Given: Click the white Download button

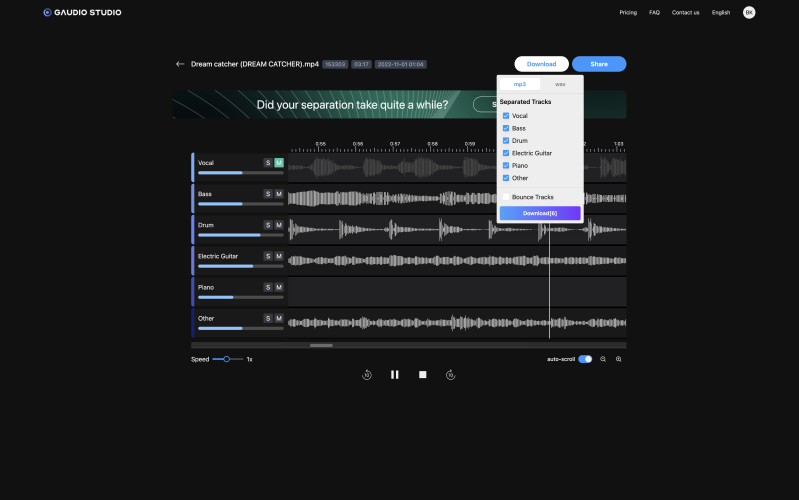Looking at the screenshot, I should tap(541, 64).
